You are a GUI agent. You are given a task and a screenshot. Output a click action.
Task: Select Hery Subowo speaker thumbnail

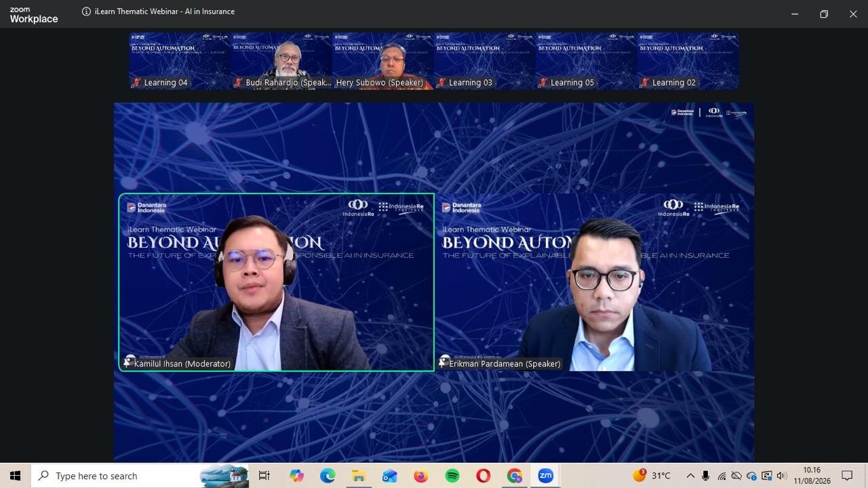point(383,61)
